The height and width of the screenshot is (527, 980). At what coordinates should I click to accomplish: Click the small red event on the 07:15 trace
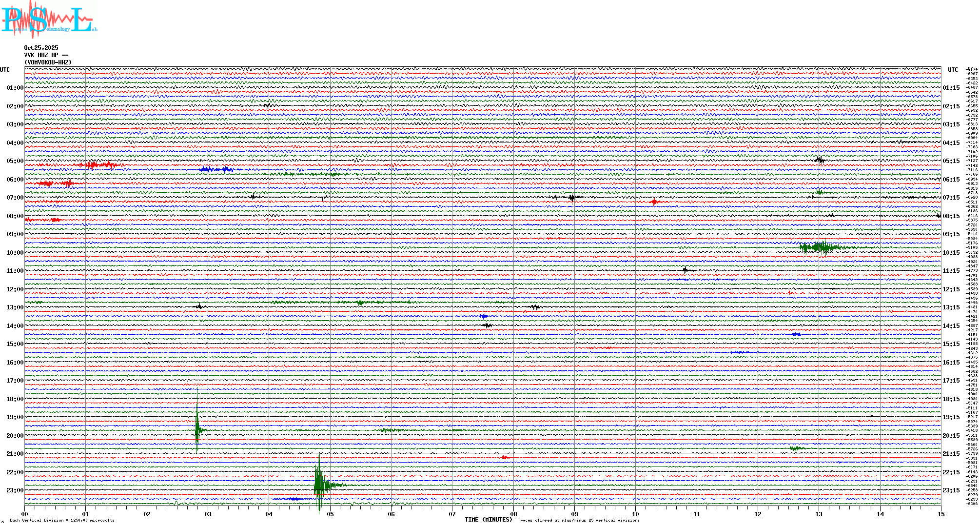pos(654,202)
